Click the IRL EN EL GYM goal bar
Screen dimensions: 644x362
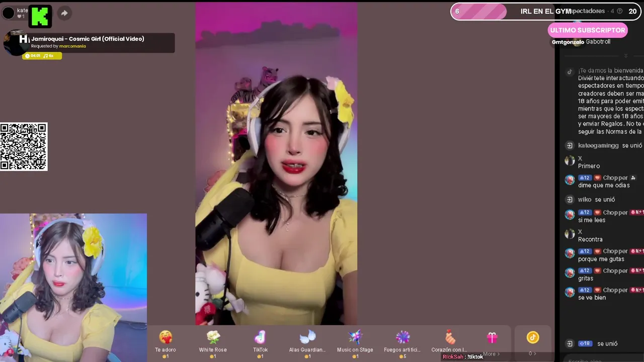tap(547, 11)
